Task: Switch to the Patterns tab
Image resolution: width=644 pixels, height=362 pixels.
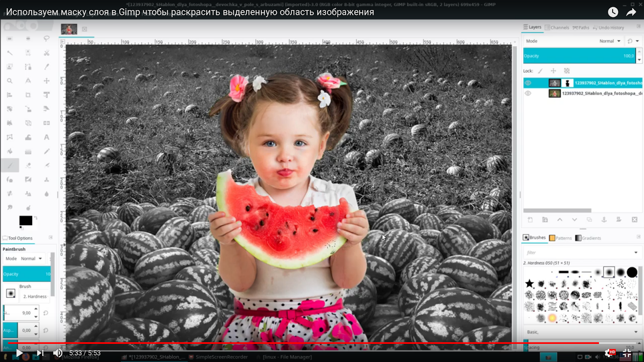Action: (x=560, y=238)
